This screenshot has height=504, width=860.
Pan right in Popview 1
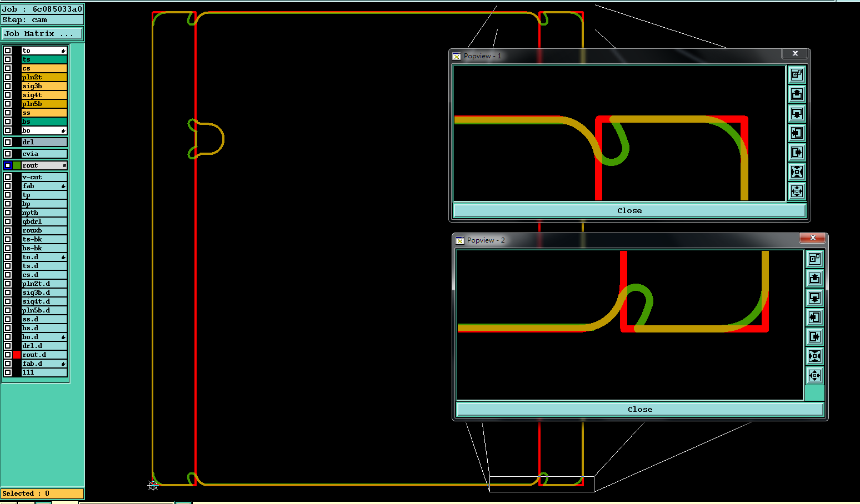797,152
